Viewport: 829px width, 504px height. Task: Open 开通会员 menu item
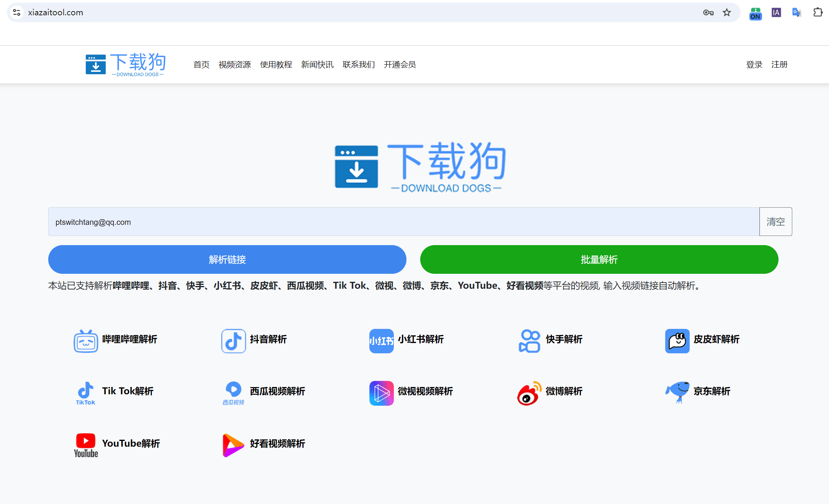tap(400, 65)
